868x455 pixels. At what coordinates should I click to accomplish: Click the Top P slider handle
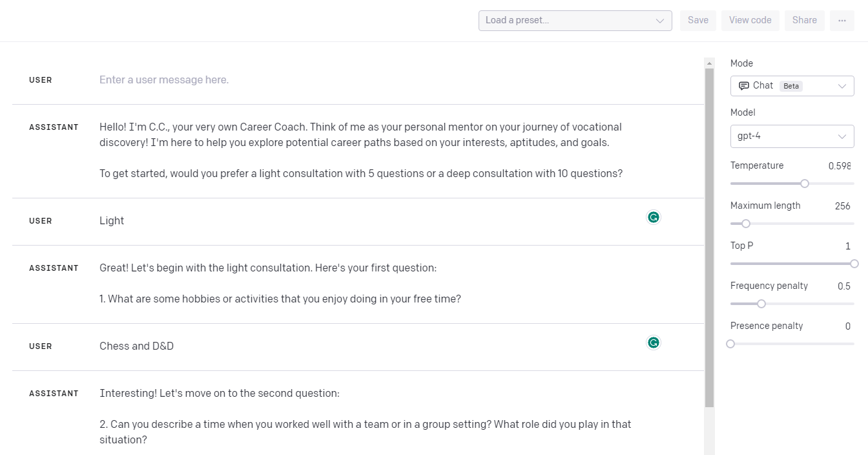[854, 264]
